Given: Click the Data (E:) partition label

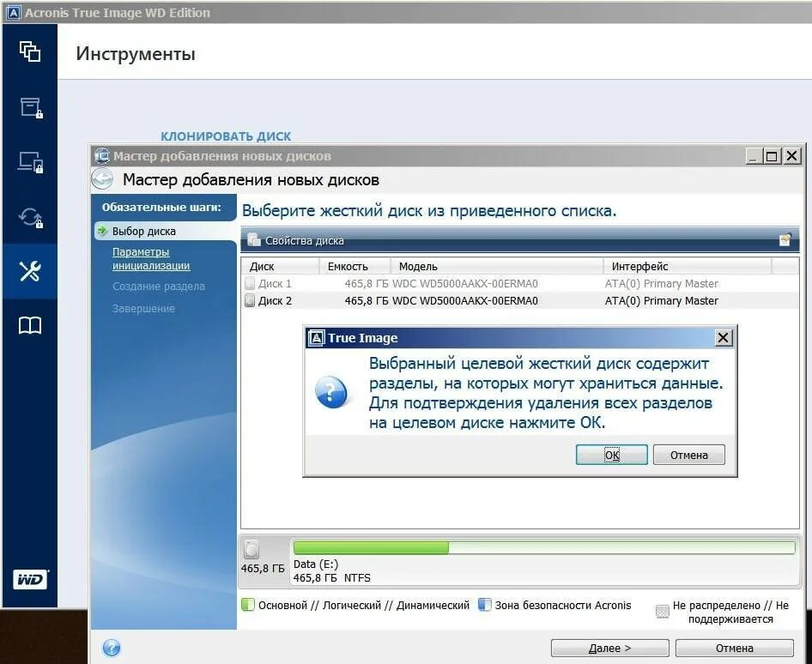Looking at the screenshot, I should tap(316, 564).
